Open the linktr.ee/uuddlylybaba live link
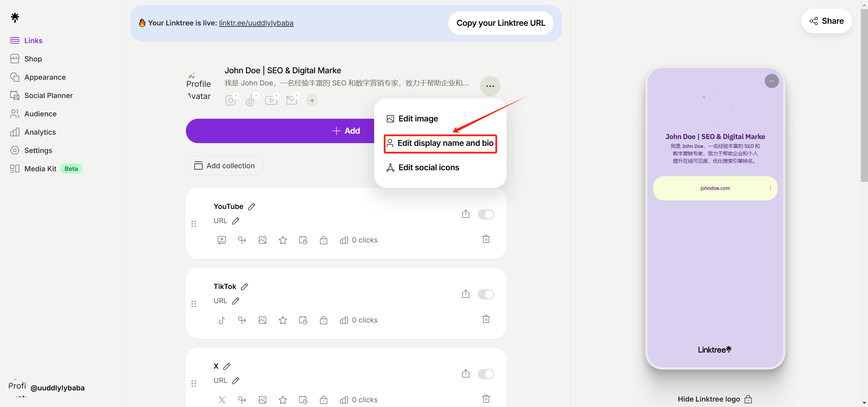The image size is (868, 407). coord(256,23)
